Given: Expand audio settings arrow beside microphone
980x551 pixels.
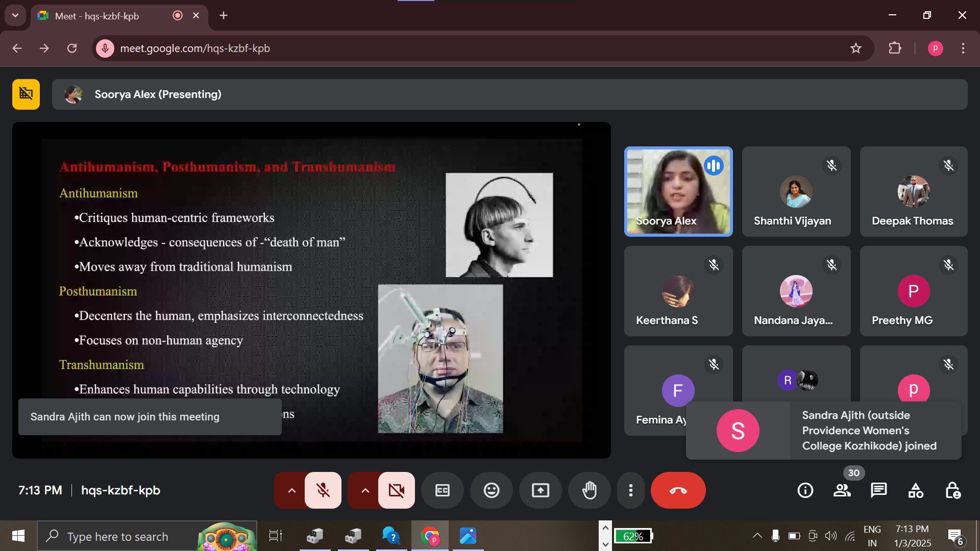Looking at the screenshot, I should pos(291,490).
